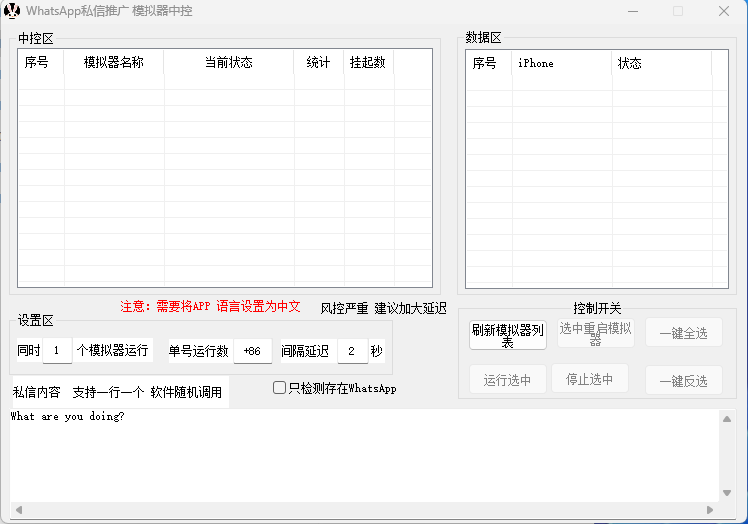Click the 停止选中 button
Image resolution: width=748 pixels, height=524 pixels.
point(589,379)
